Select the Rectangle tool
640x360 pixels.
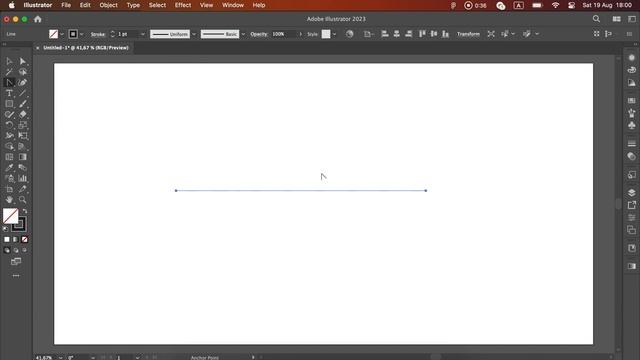pos(9,104)
